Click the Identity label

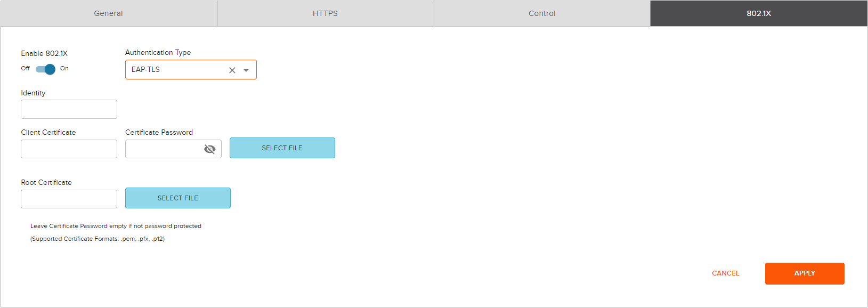coord(33,93)
